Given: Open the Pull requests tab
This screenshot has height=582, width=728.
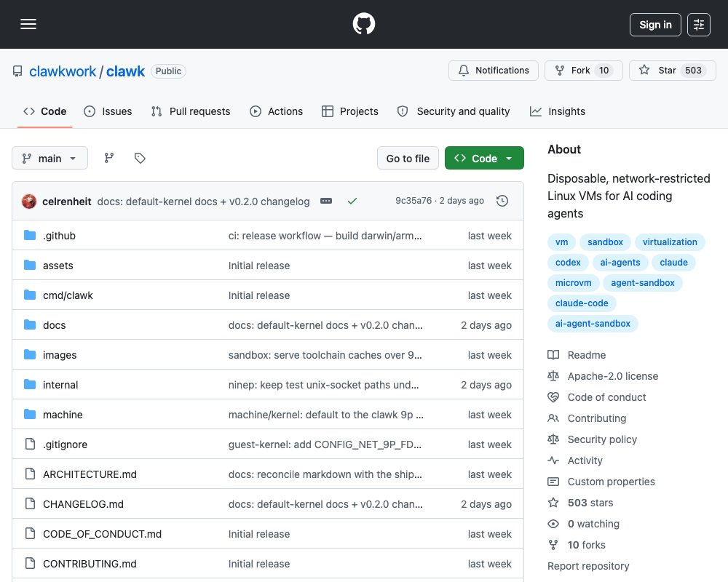Looking at the screenshot, I should pyautogui.click(x=191, y=111).
